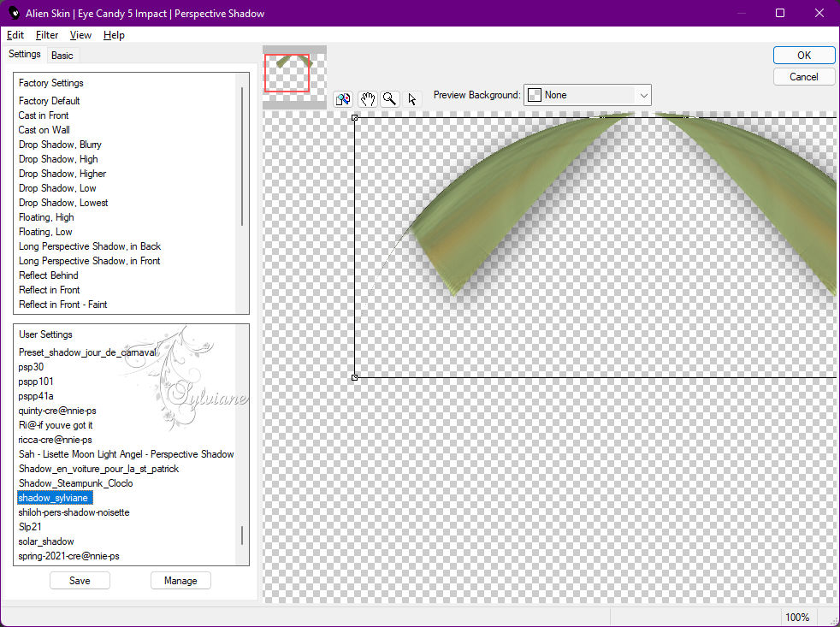Select ricca-cre@nnie-ps user setting
Screen dimensions: 840x627
(x=56, y=440)
